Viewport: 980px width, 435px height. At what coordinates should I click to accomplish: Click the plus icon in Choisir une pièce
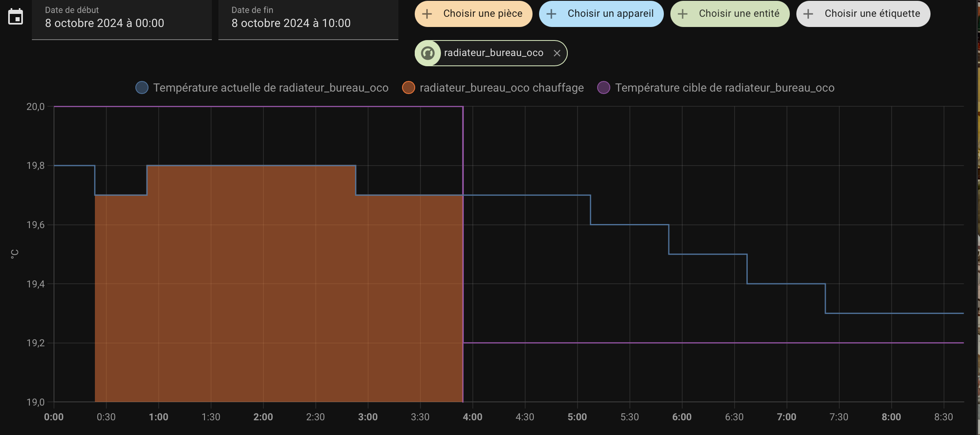click(x=427, y=14)
